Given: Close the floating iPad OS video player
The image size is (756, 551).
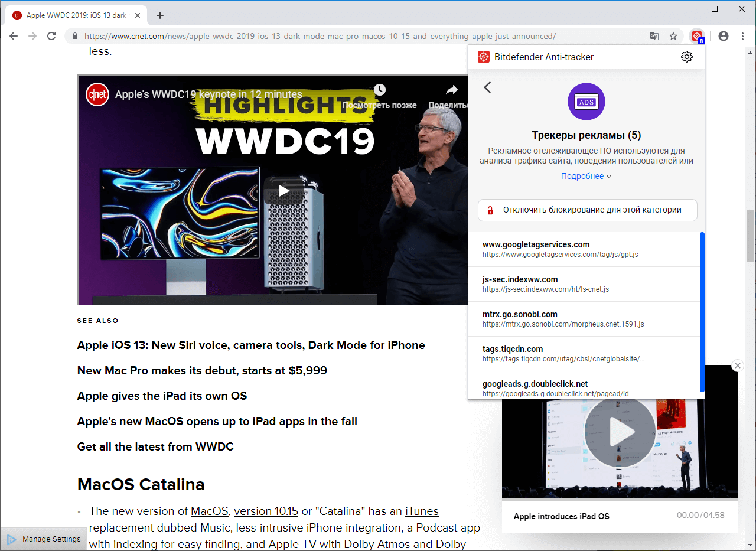Looking at the screenshot, I should [x=737, y=366].
